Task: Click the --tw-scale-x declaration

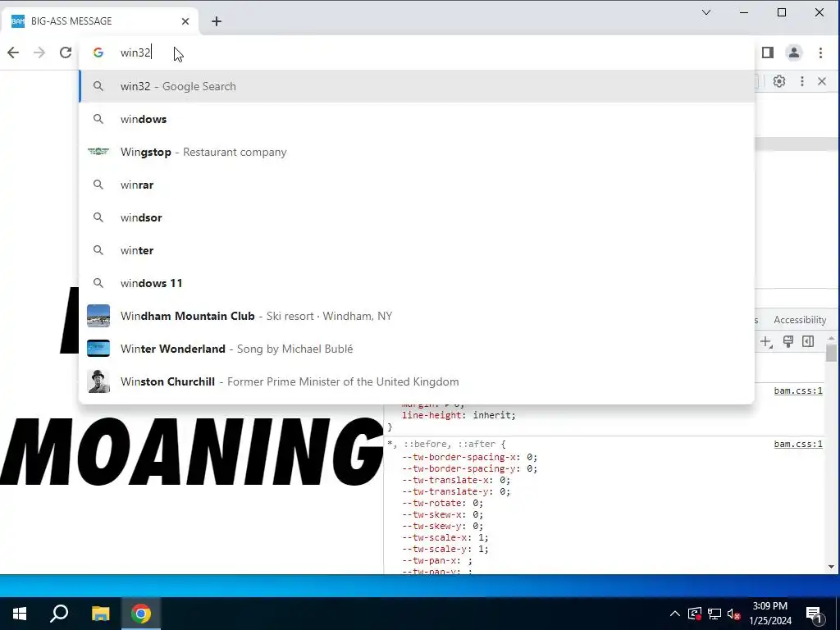Action: tap(445, 537)
